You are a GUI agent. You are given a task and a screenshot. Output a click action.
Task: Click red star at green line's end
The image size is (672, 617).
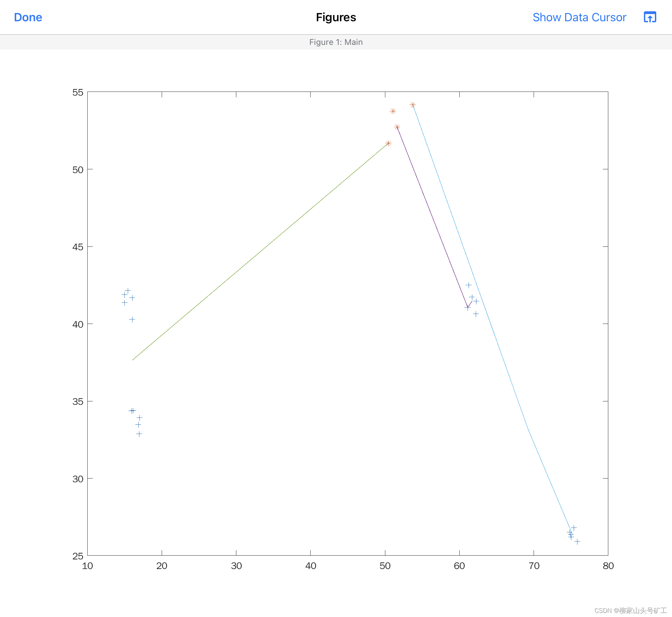click(x=388, y=143)
